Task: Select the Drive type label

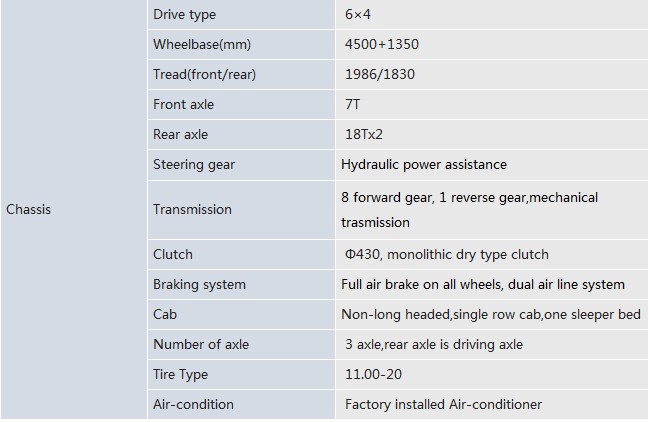Action: coord(185,14)
